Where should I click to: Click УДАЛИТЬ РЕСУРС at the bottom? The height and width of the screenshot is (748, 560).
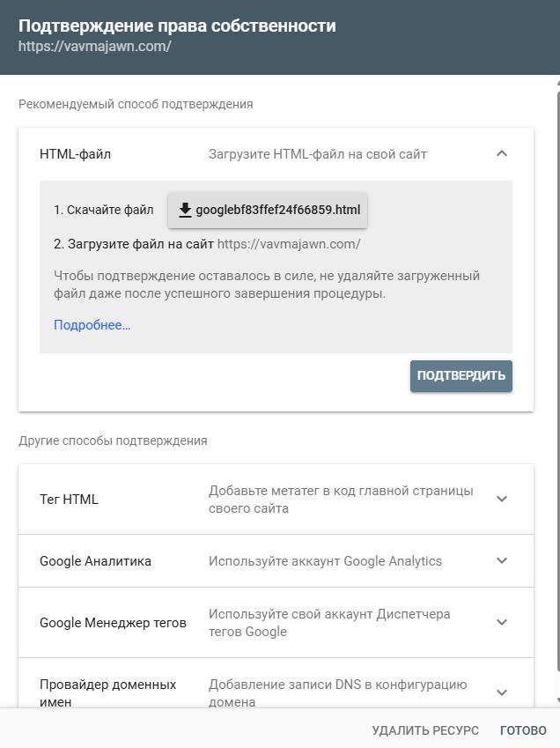click(x=425, y=730)
